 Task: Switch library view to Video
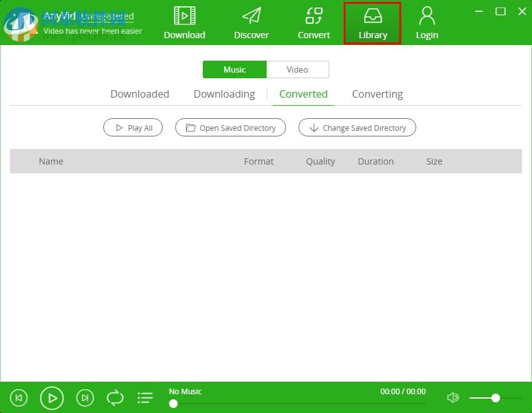(297, 69)
